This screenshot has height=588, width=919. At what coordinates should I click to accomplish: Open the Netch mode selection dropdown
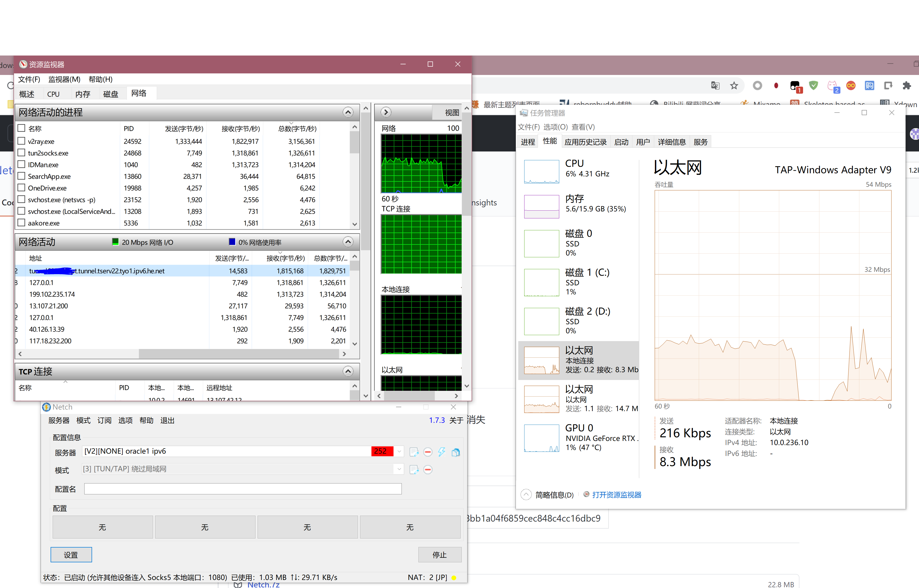(x=399, y=469)
